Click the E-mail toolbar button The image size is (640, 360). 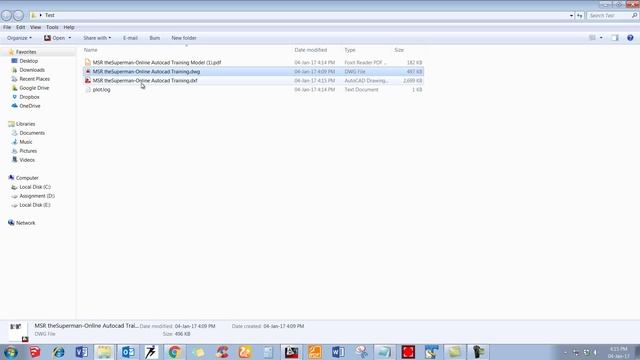[130, 38]
